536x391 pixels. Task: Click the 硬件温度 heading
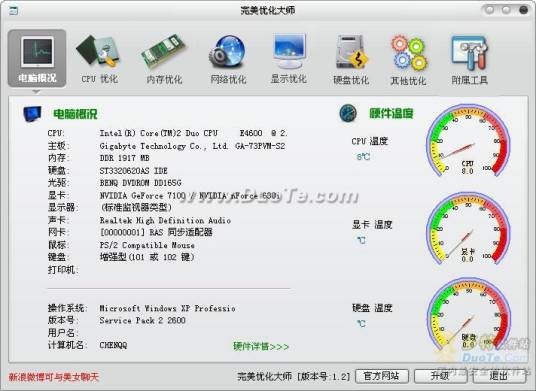point(391,113)
